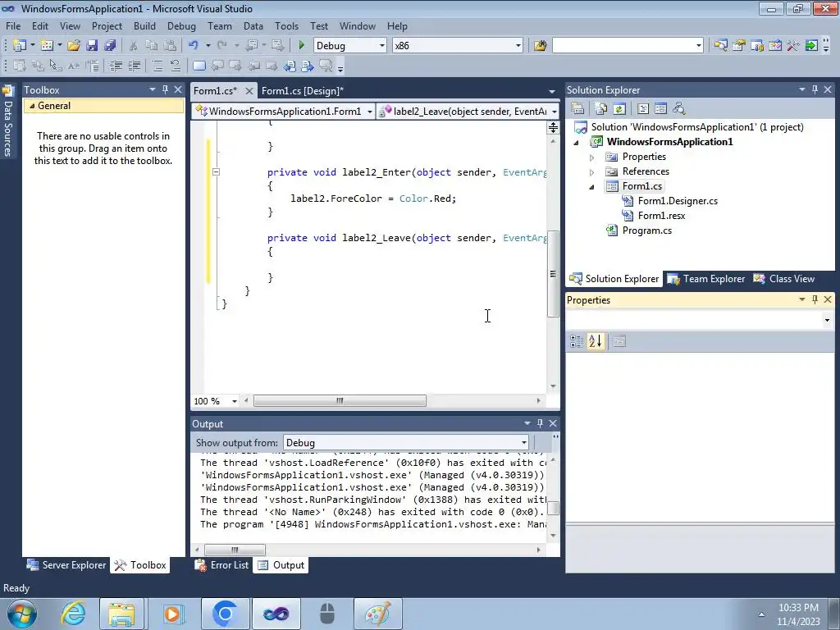Image resolution: width=840 pixels, height=630 pixels.
Task: Toggle auto hide pin on Output panel
Action: 540,423
